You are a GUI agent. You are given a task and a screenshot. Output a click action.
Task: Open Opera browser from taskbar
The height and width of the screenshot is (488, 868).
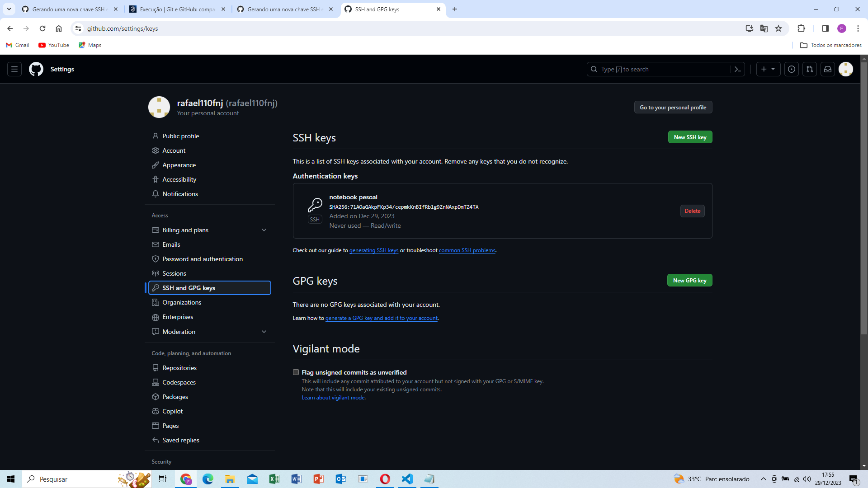click(385, 479)
